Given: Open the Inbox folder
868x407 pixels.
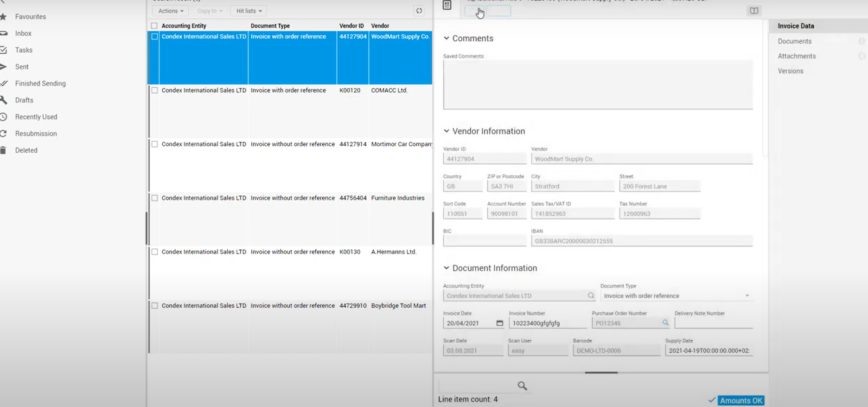Looking at the screenshot, I should pos(23,33).
